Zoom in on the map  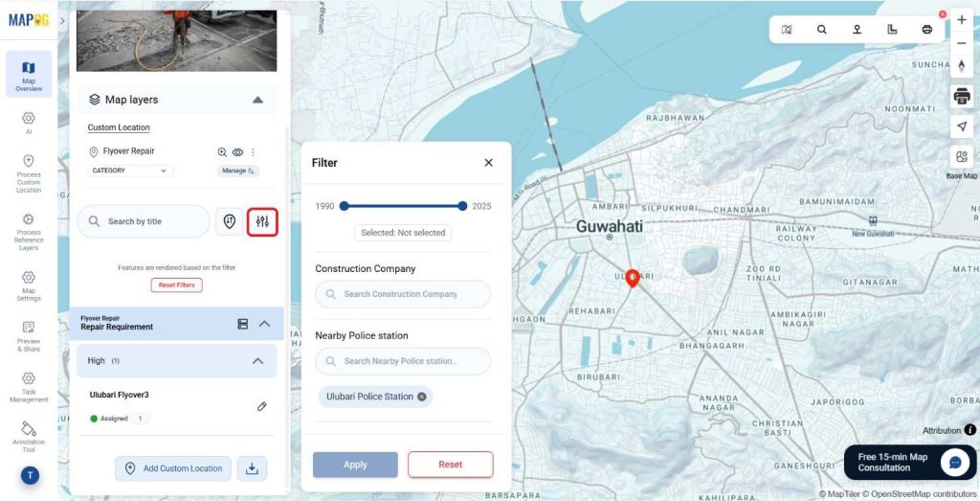click(x=962, y=20)
